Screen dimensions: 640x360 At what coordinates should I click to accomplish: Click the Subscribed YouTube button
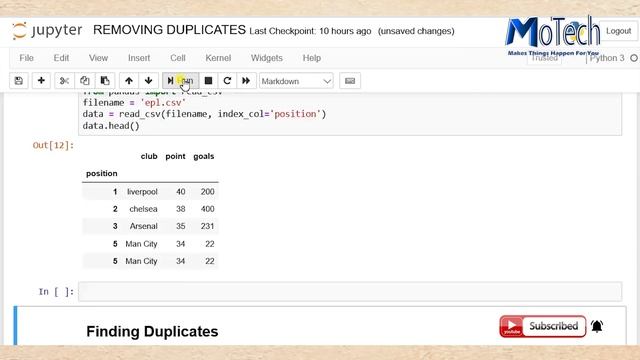pos(543,326)
